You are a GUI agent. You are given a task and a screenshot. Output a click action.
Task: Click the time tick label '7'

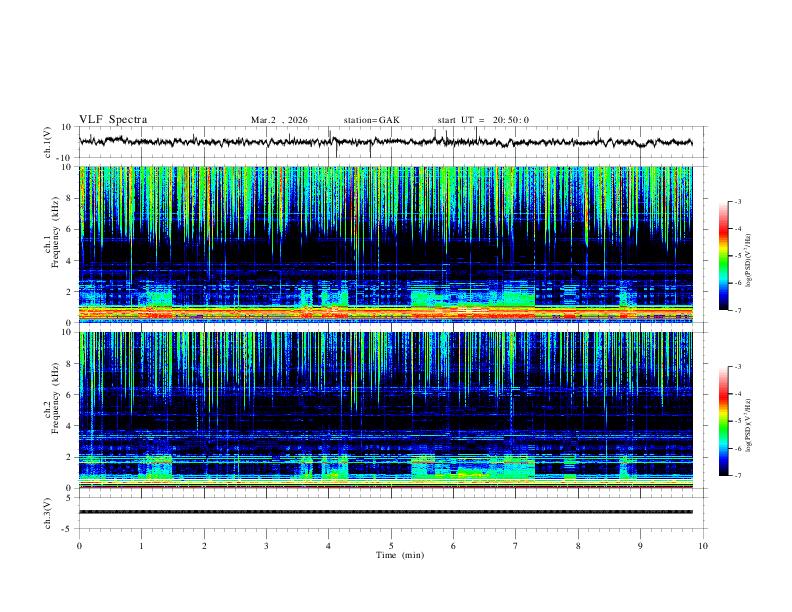[516, 546]
